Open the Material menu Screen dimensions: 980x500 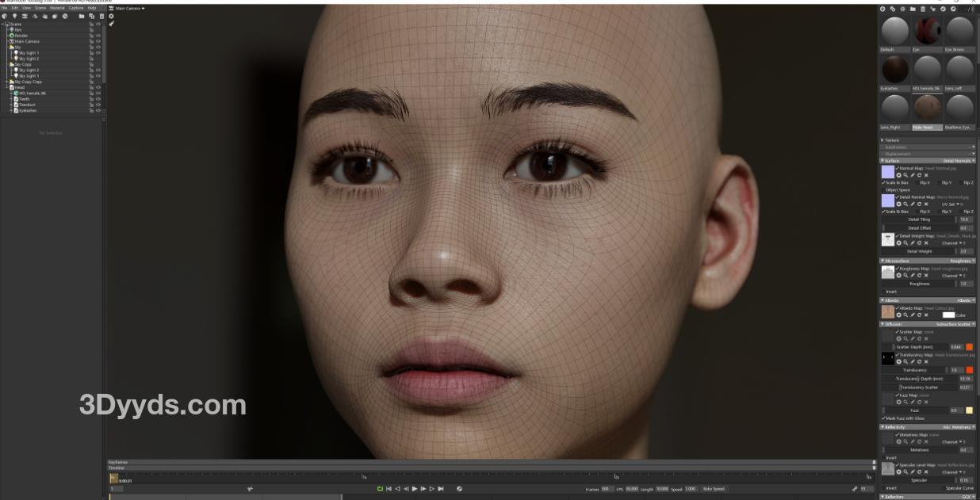point(57,8)
